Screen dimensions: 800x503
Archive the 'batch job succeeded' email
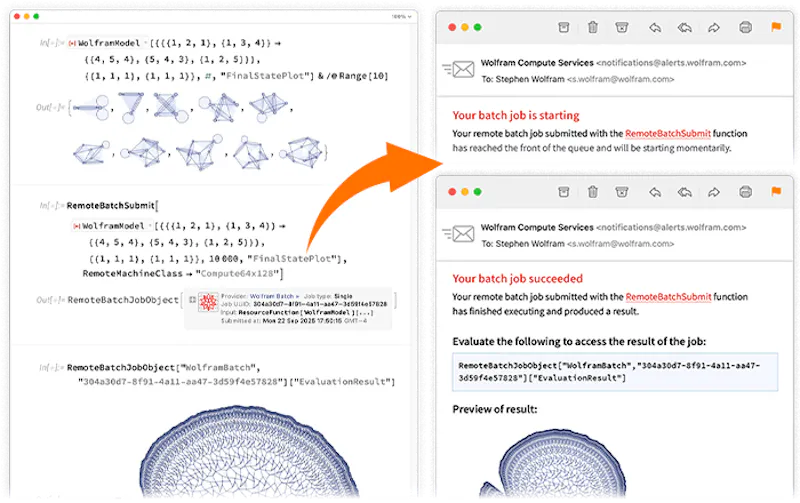point(563,192)
